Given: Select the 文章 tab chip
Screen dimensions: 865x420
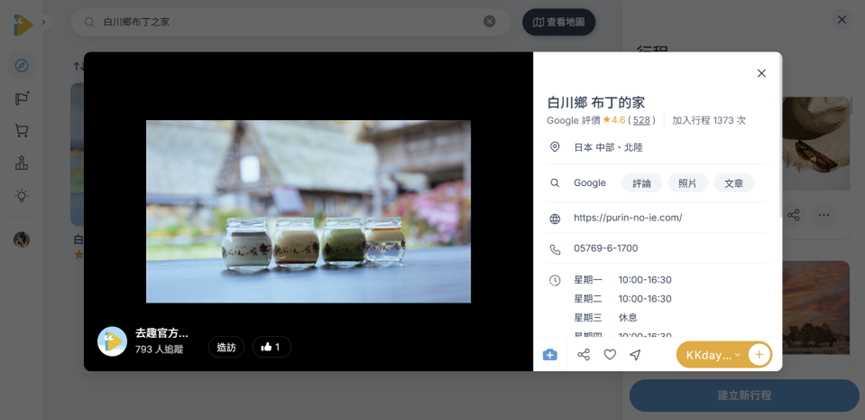Looking at the screenshot, I should [734, 183].
